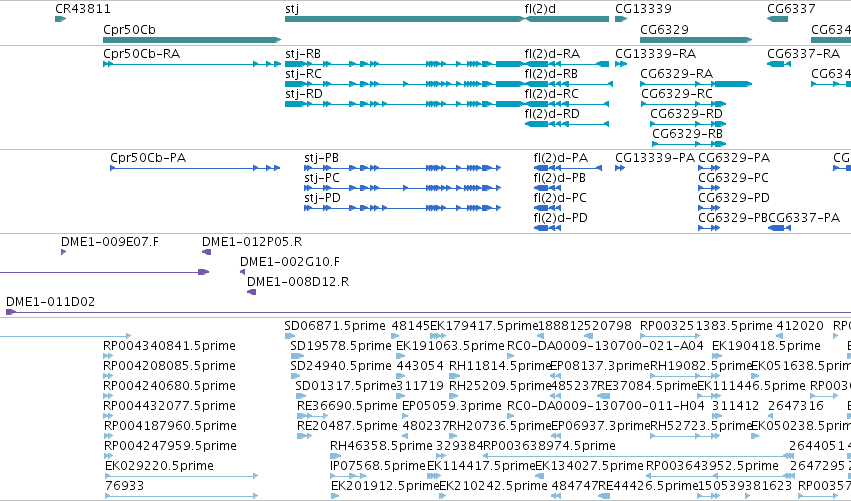Image resolution: width=851 pixels, height=501 pixels.
Task: Select the RP004208085.5prime EST
Action: 107,376
